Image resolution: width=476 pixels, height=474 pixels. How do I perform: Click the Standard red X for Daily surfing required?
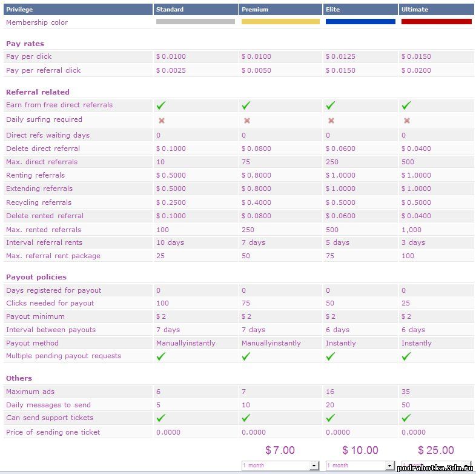click(x=162, y=121)
